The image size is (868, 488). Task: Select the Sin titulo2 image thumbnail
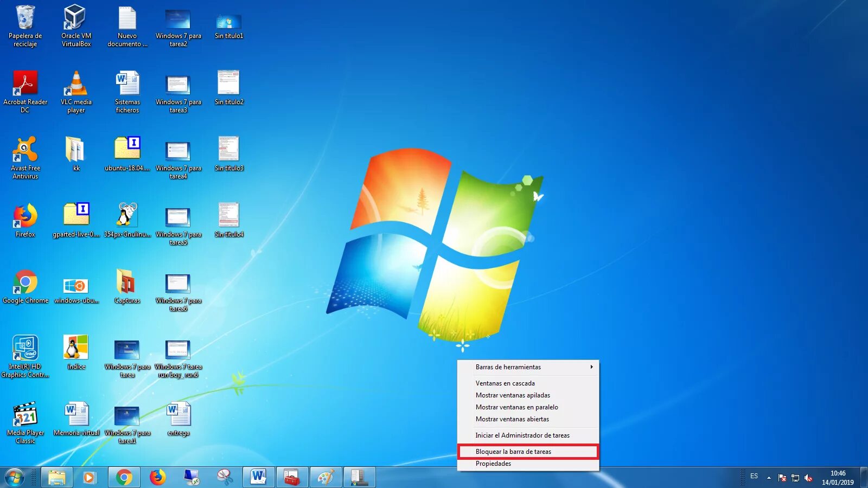(x=228, y=83)
